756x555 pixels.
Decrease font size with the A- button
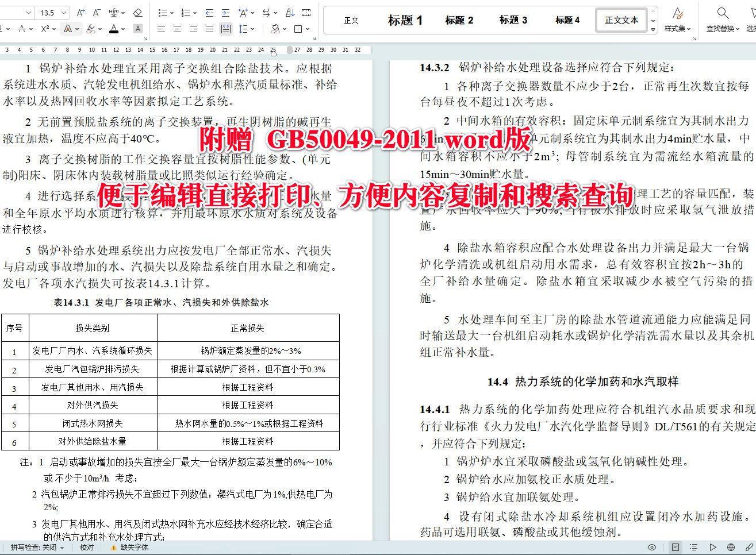pyautogui.click(x=97, y=12)
